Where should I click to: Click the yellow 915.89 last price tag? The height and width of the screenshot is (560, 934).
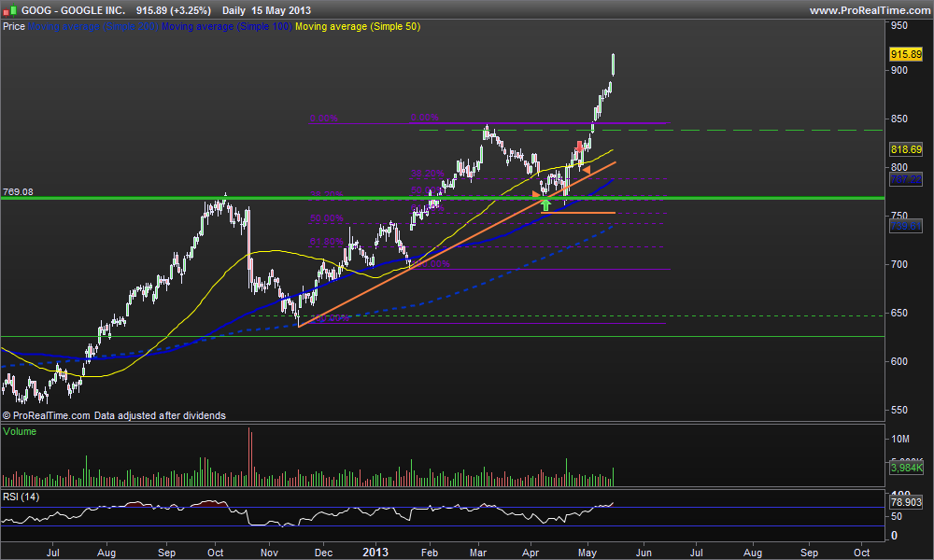point(905,54)
